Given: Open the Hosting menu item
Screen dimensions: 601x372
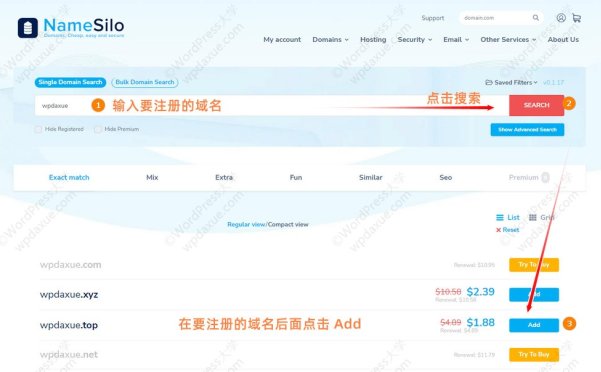Looking at the screenshot, I should pyautogui.click(x=373, y=39).
